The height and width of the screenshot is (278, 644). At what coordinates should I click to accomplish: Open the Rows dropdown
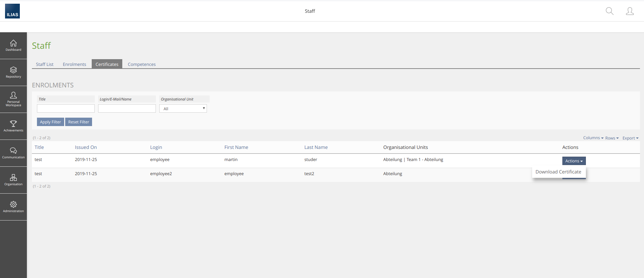point(612,138)
